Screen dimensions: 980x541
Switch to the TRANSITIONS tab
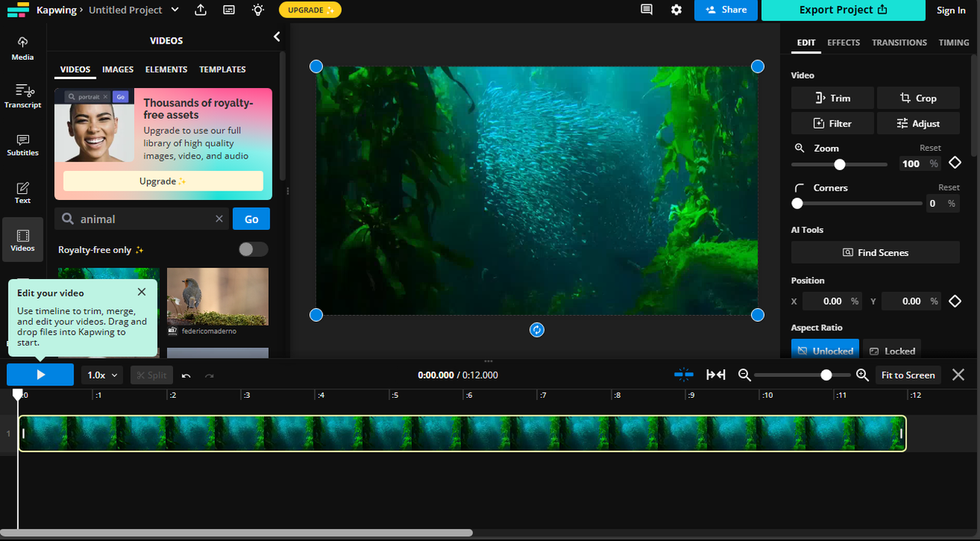900,43
